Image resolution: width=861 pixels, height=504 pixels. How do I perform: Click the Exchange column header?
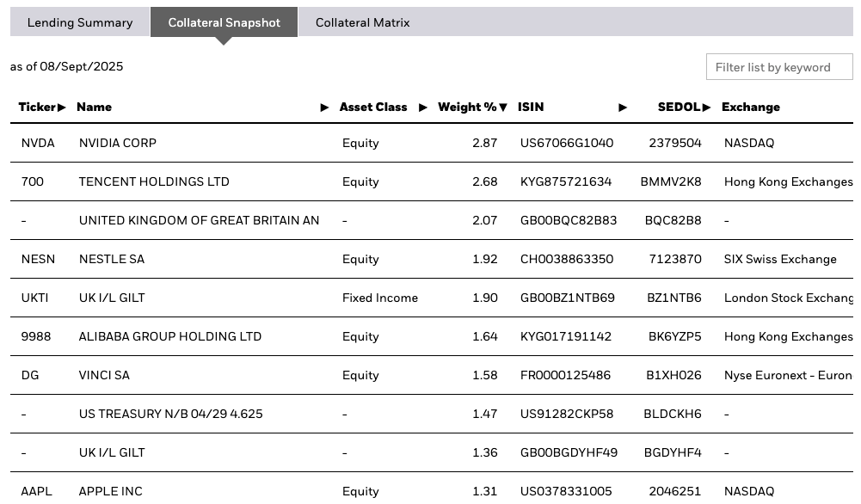coord(751,107)
